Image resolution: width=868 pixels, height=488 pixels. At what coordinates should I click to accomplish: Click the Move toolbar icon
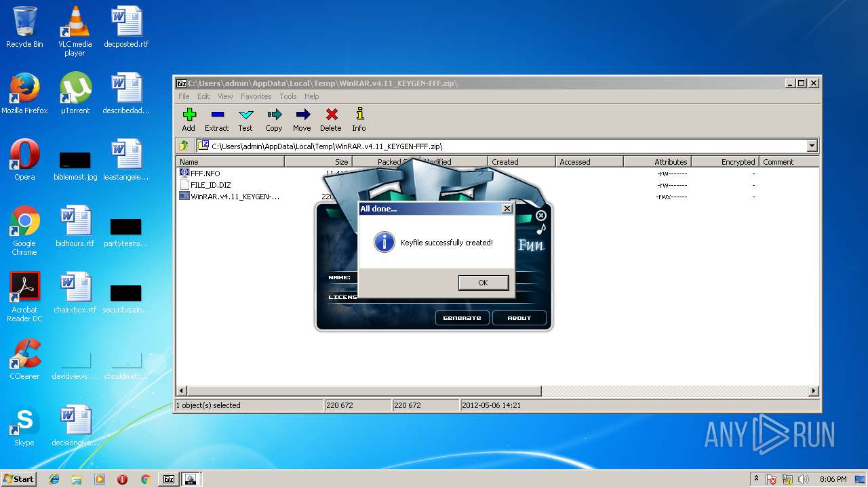click(x=302, y=115)
